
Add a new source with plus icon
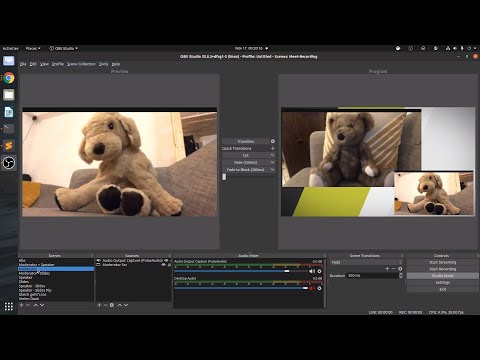click(99, 305)
